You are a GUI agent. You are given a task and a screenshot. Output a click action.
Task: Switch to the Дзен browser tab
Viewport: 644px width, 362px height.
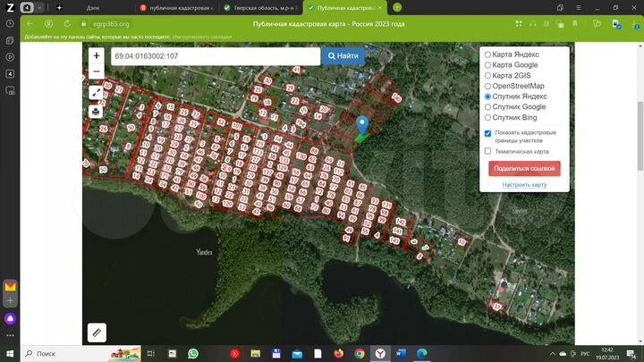tap(94, 7)
